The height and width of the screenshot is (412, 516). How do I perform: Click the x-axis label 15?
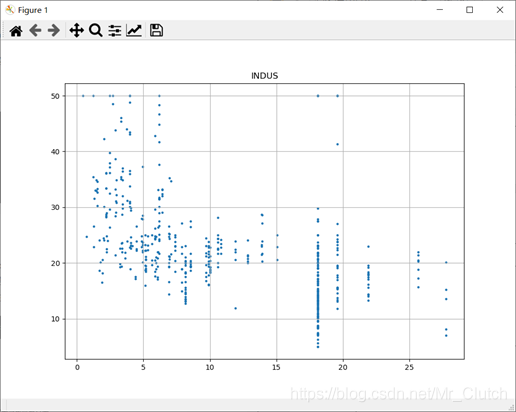(x=276, y=367)
